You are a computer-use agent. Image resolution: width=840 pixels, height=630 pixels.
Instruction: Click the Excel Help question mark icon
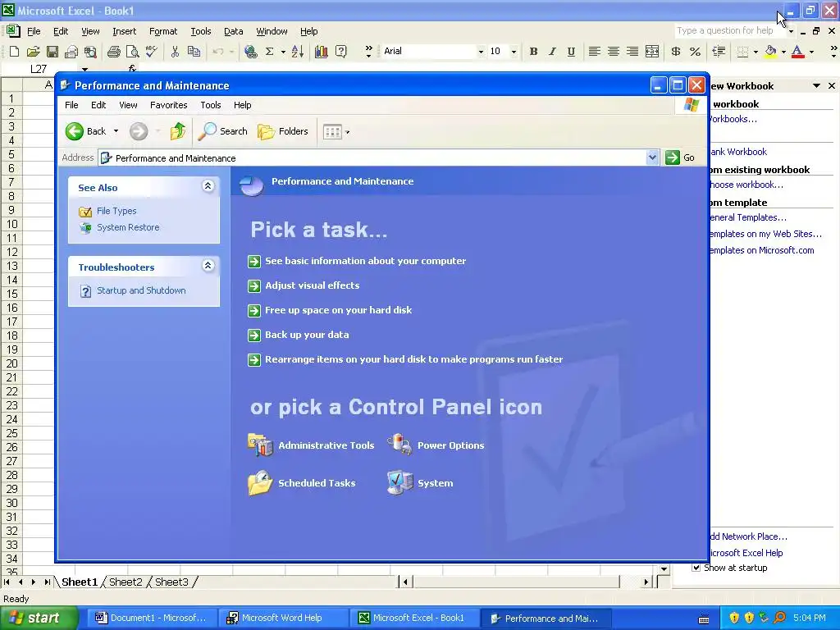[340, 52]
